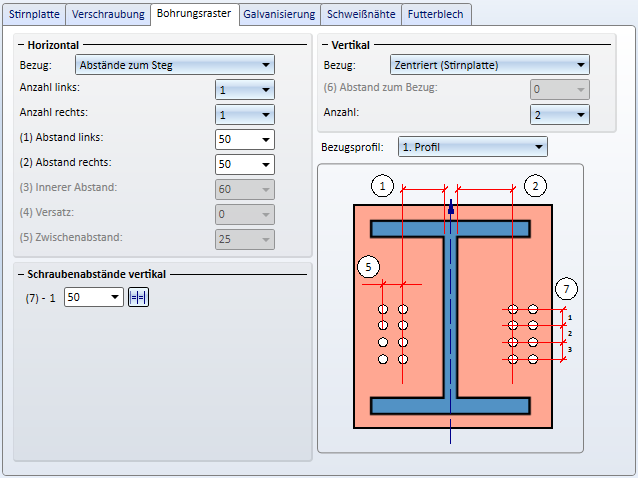
Task: Open the Schweißnähte tab
Action: [361, 14]
